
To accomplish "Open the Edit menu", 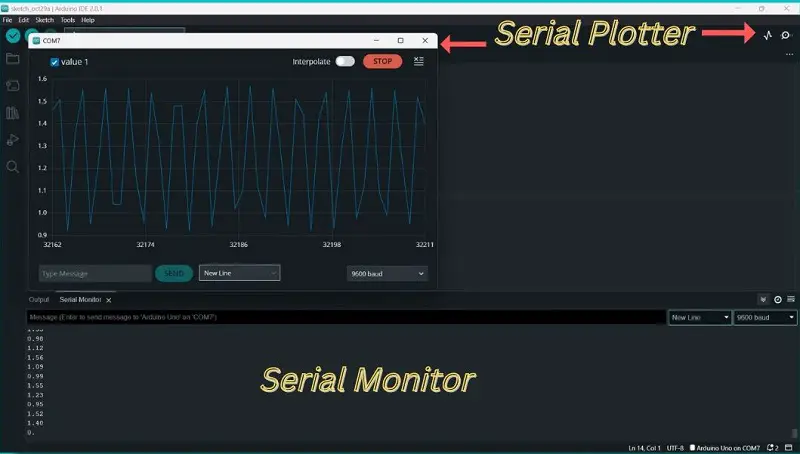I will coord(23,20).
